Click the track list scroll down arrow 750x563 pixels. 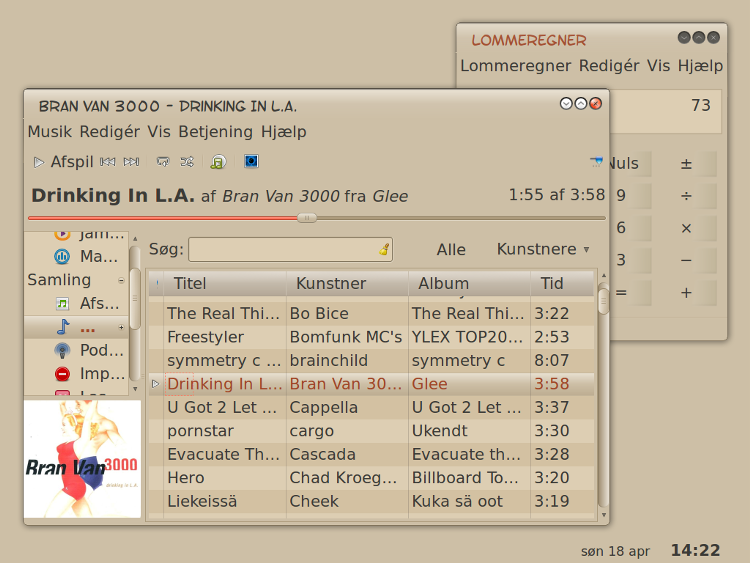pyautogui.click(x=604, y=515)
